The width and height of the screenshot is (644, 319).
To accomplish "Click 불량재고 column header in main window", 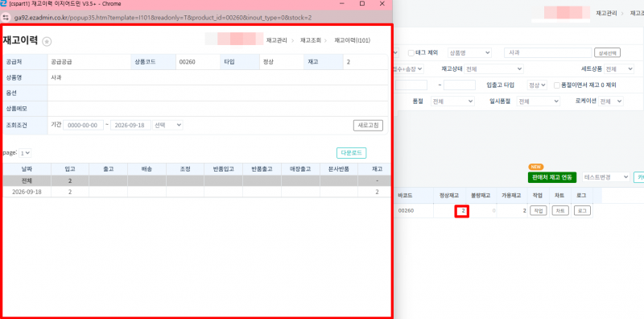I will tap(480, 196).
